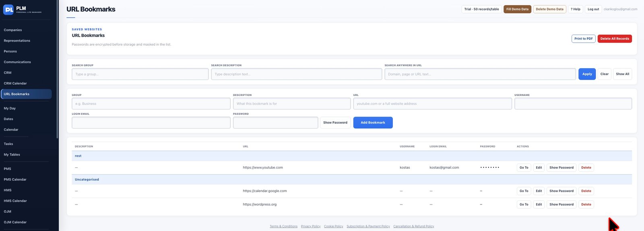Image resolution: width=644 pixels, height=231 pixels.
Task: Select URL Bookmarks sidebar item
Action: (26, 94)
